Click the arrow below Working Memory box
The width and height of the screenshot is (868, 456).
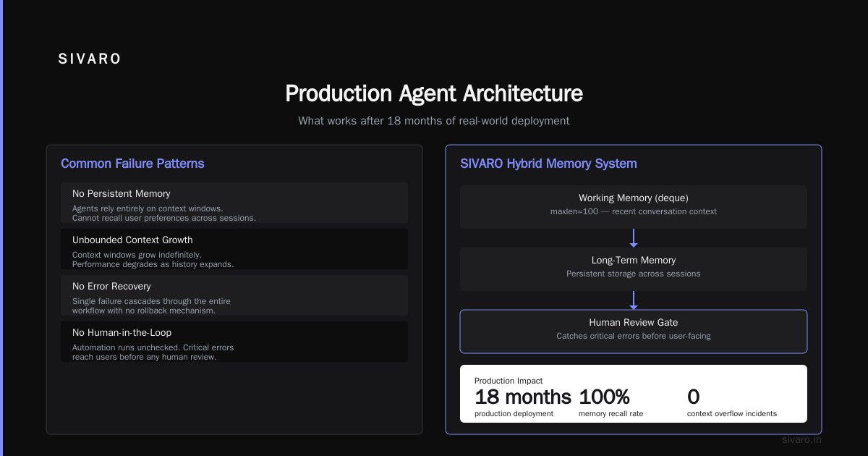[634, 238]
